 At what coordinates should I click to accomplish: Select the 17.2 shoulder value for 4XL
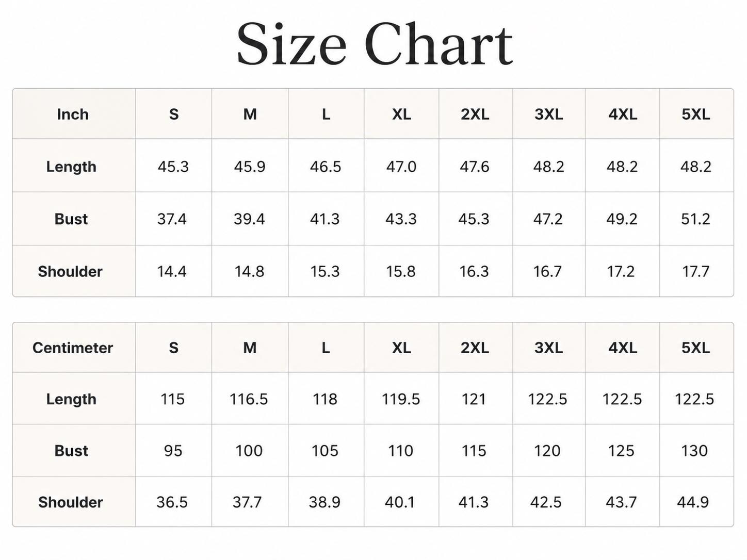point(621,271)
